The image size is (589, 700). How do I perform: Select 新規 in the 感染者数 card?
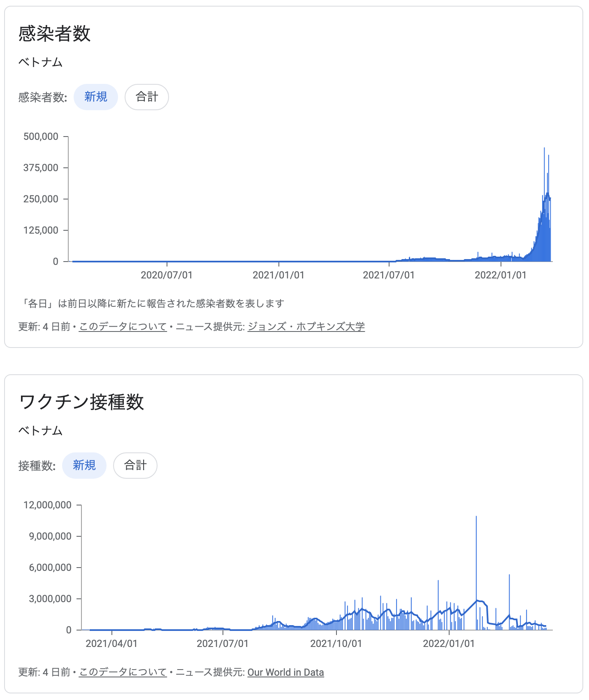pyautogui.click(x=96, y=97)
